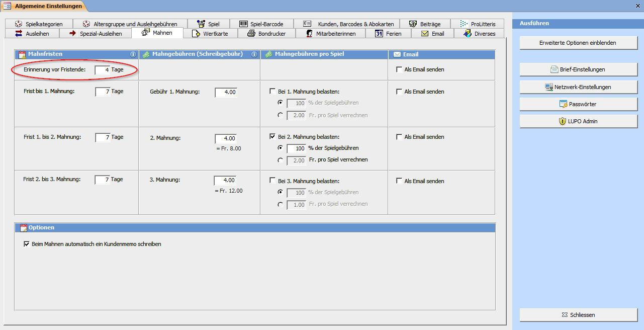Check Bei 3. Mahnung belasten
This screenshot has width=644, height=330.
click(x=272, y=181)
